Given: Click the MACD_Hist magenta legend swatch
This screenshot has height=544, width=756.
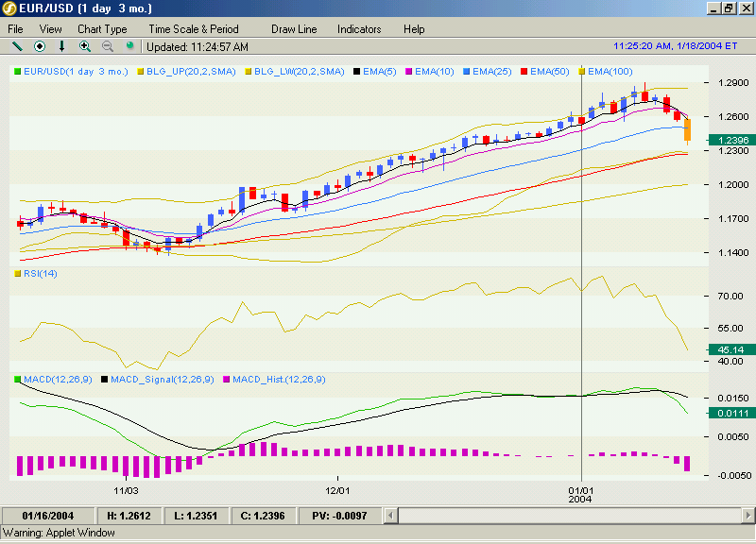Looking at the screenshot, I should pyautogui.click(x=226, y=380).
